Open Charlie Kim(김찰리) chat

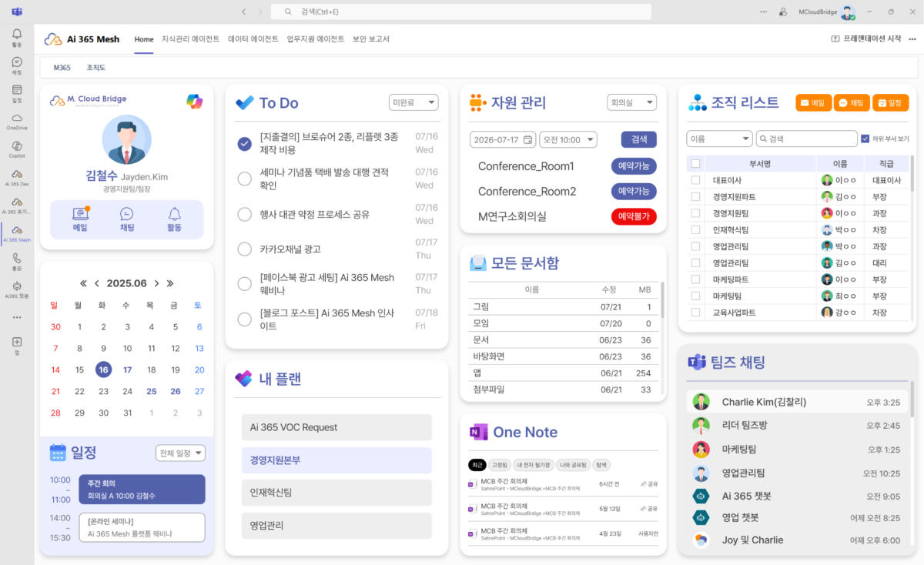796,402
